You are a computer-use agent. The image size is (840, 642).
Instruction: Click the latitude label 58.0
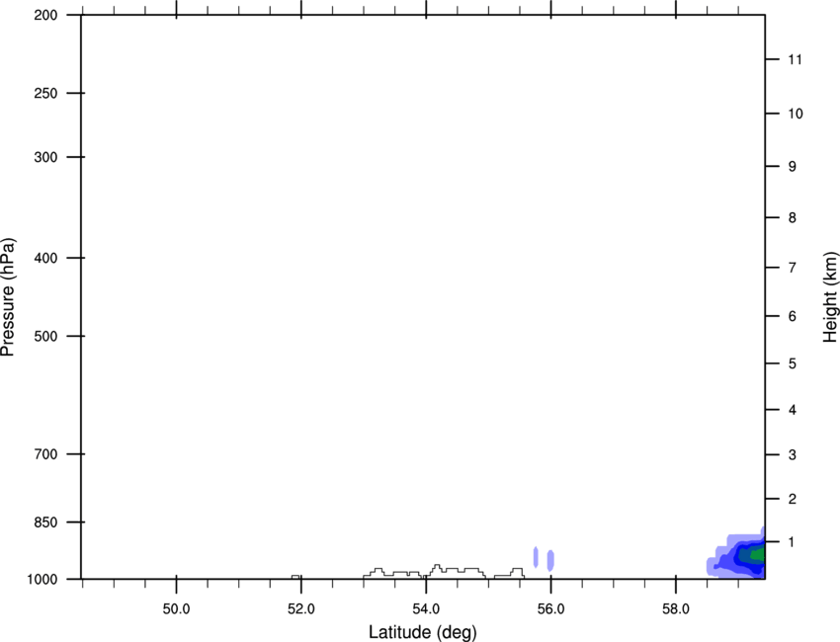(676, 609)
